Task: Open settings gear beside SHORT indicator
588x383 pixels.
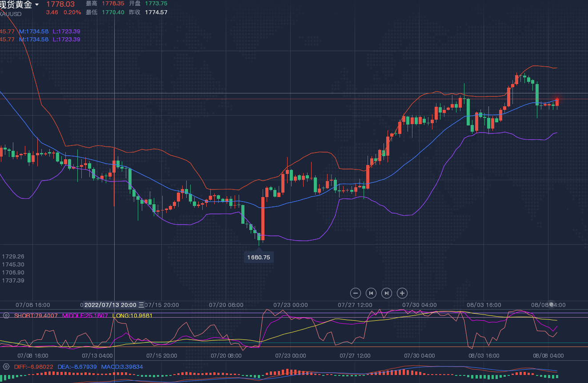Action: coord(6,315)
